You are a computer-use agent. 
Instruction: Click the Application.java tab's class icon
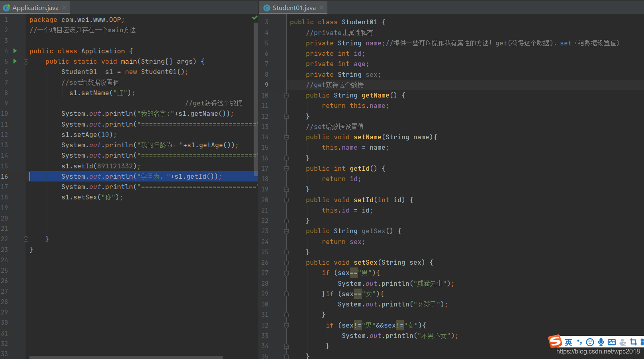point(7,8)
